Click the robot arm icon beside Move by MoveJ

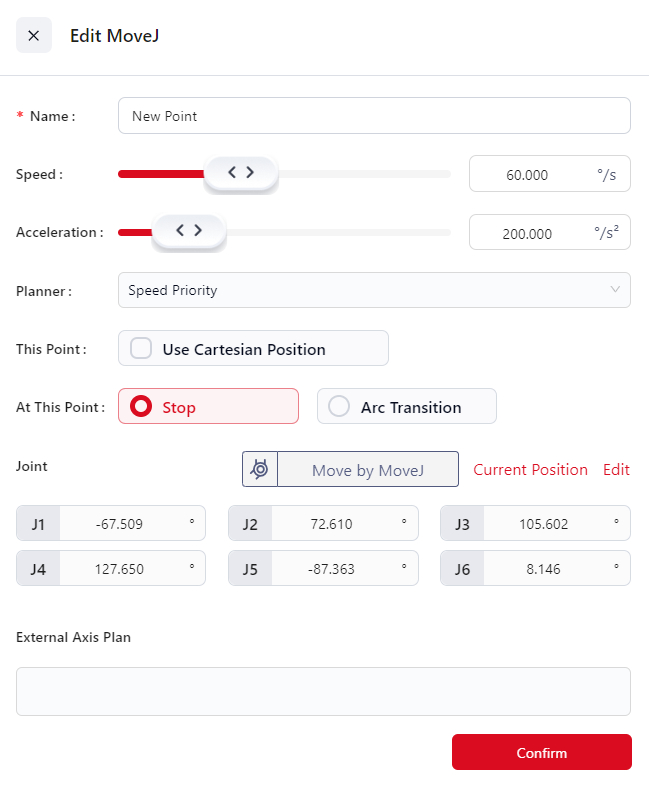260,469
